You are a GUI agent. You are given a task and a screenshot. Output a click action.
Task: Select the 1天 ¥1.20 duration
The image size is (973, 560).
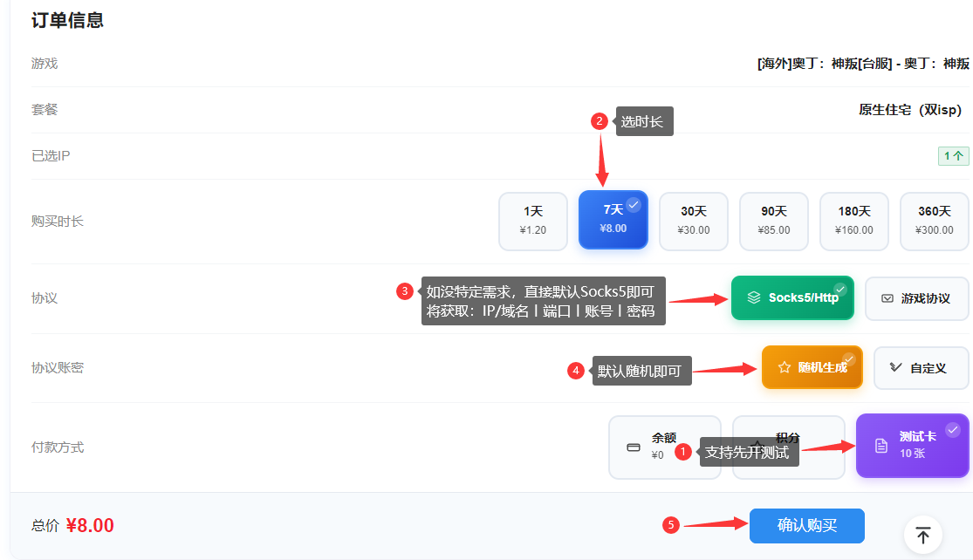coord(532,221)
